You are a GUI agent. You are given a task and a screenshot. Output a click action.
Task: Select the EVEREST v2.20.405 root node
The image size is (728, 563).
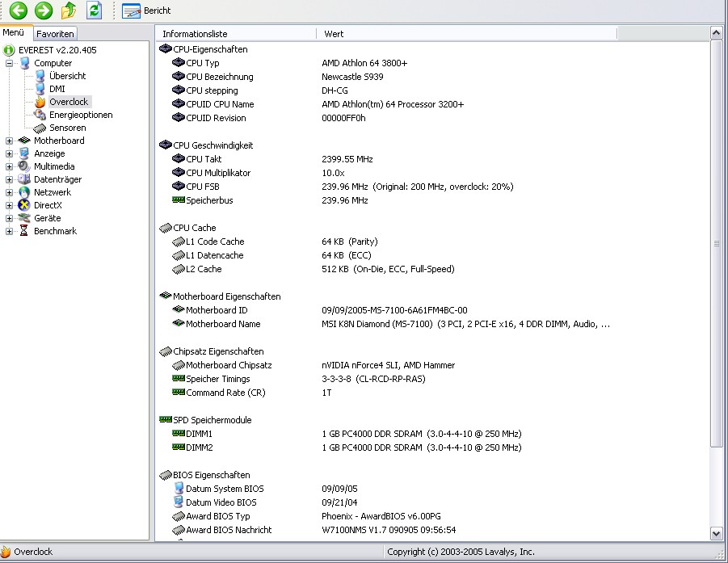[57, 49]
